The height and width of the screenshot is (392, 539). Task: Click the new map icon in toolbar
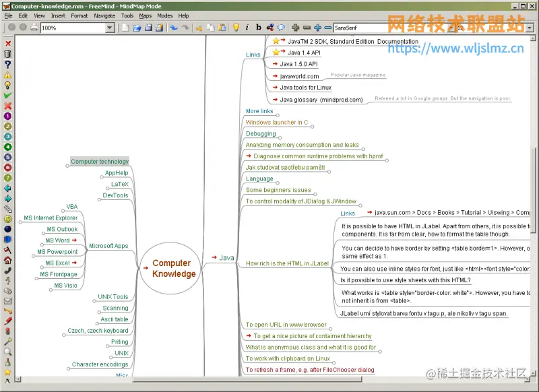click(x=125, y=28)
